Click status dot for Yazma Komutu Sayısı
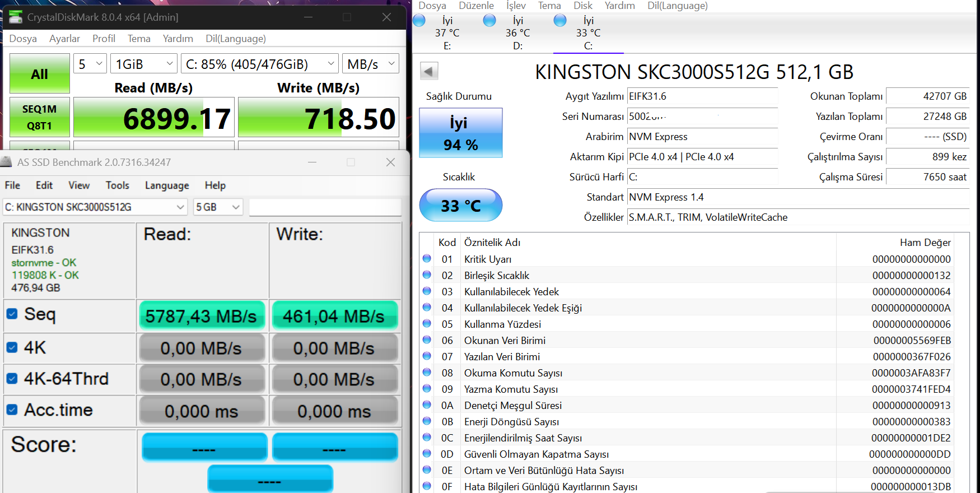980x493 pixels. pyautogui.click(x=427, y=389)
